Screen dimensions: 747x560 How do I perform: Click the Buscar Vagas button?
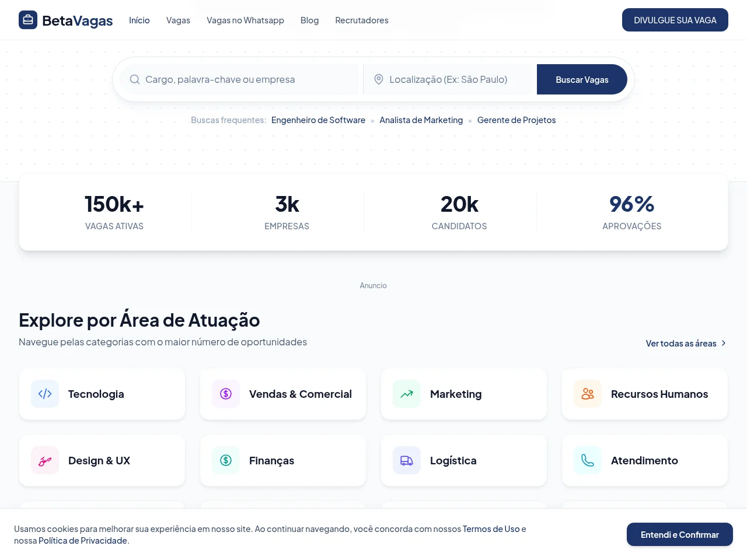[582, 79]
